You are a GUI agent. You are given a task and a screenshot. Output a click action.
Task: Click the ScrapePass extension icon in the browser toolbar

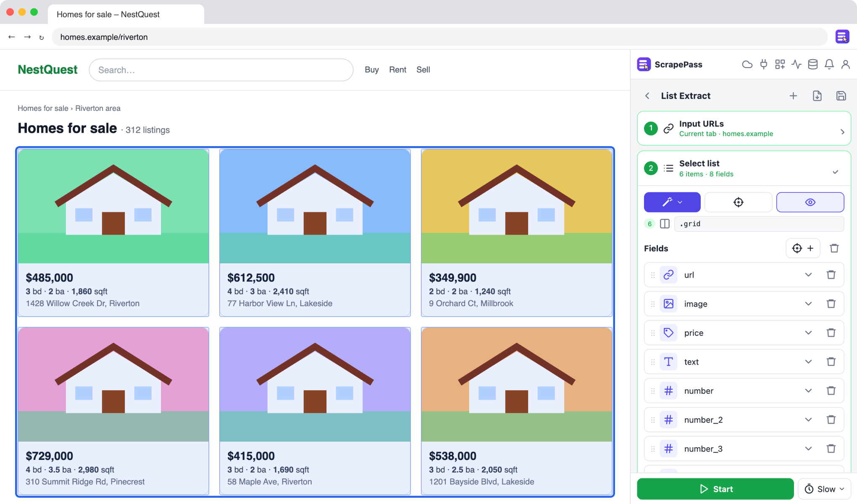(842, 37)
